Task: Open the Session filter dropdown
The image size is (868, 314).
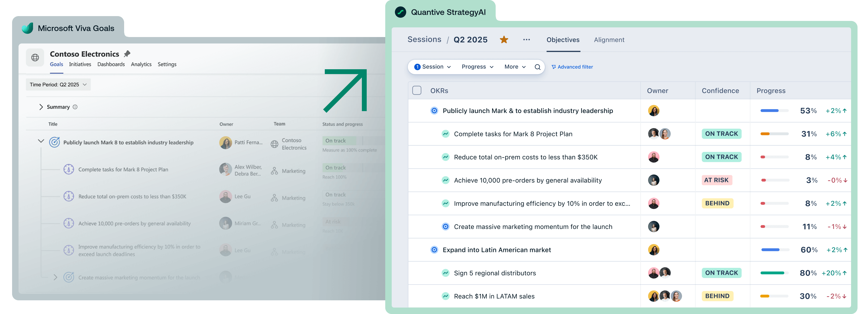Action: tap(433, 67)
